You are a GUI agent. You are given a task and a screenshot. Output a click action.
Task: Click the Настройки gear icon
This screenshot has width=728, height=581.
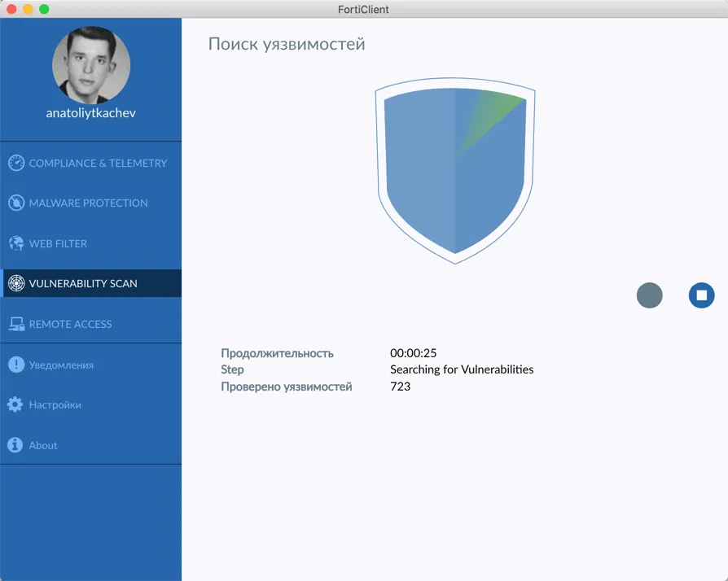click(15, 404)
